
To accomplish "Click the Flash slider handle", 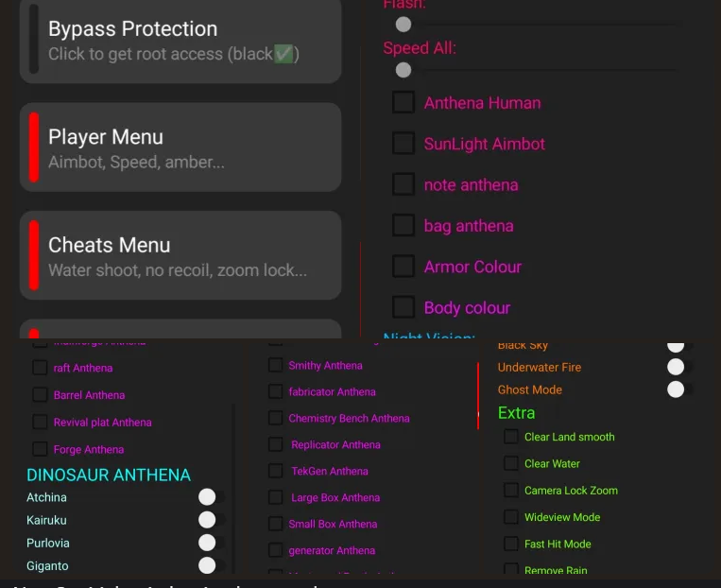I will tap(403, 25).
